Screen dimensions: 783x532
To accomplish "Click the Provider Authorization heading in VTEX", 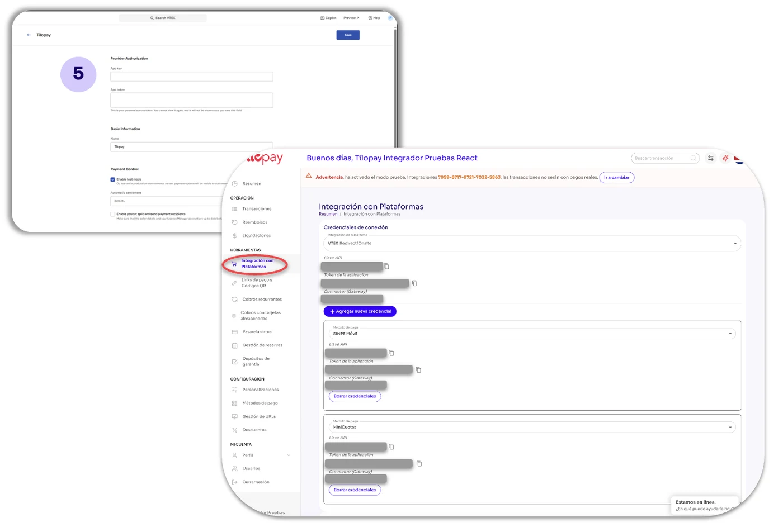I will click(129, 59).
